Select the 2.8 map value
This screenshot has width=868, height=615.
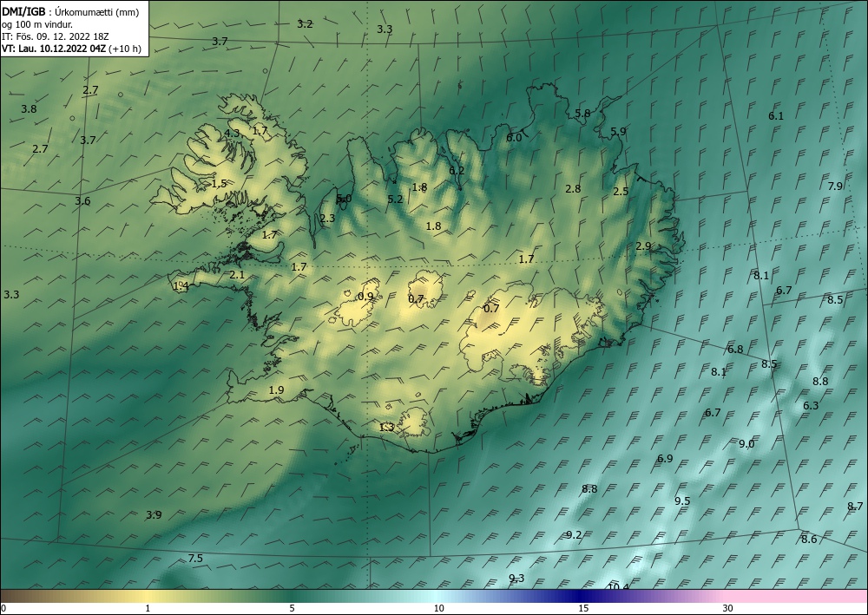coord(573,188)
